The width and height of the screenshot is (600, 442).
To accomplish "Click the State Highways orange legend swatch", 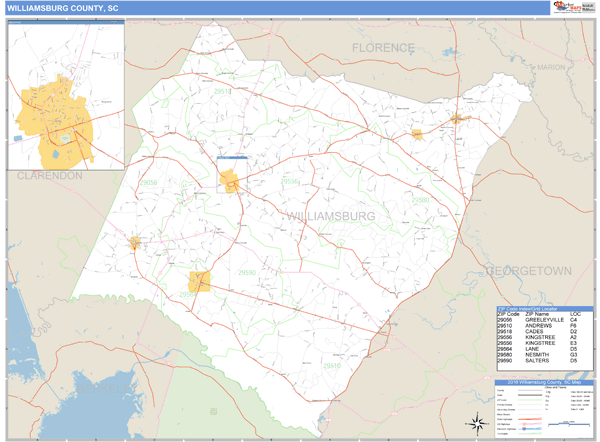I will pyautogui.click(x=530, y=419).
